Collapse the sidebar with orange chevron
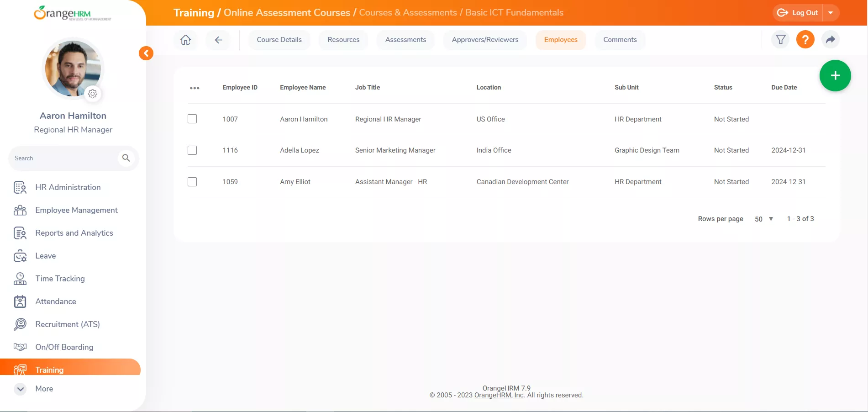The image size is (868, 412). pyautogui.click(x=146, y=53)
